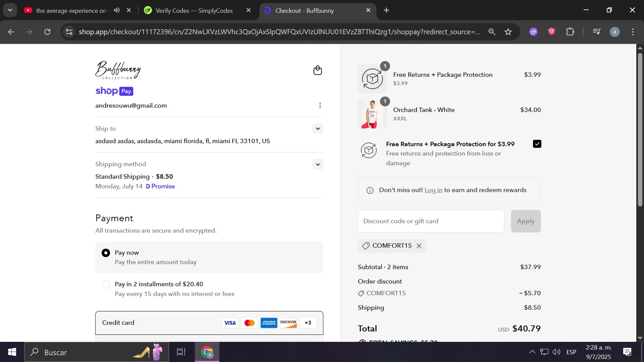Click the Chrome taskbar icon
Screen dimensions: 644x362
tap(208, 352)
